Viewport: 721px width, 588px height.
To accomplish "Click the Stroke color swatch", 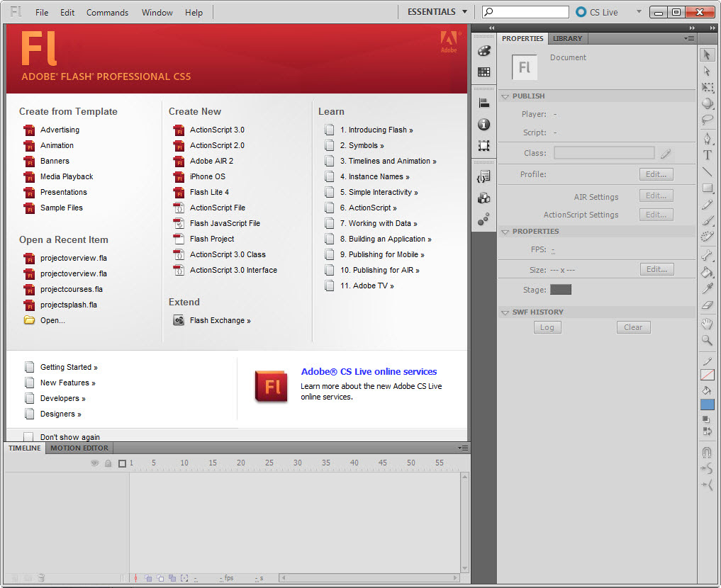I will tap(708, 375).
